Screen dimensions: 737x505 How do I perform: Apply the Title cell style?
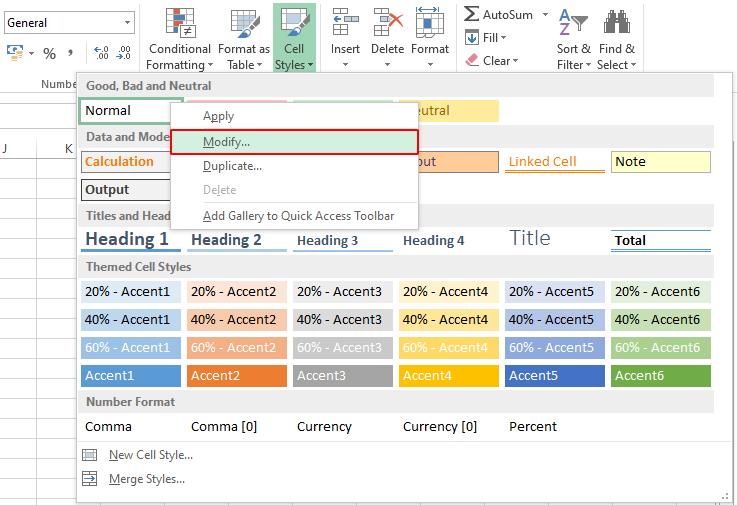tap(555, 239)
